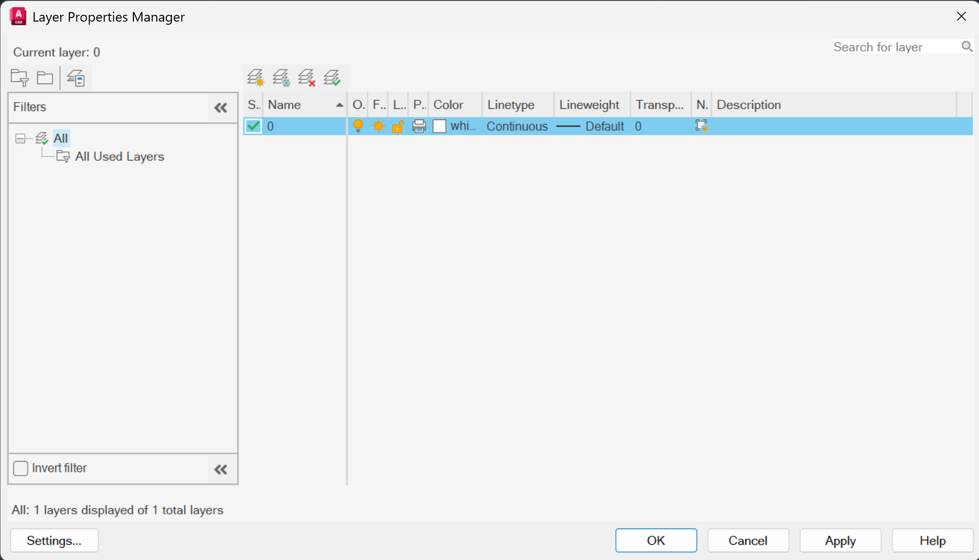The image size is (979, 560).
Task: Click the status checkmark of layer 0
Action: [x=254, y=126]
